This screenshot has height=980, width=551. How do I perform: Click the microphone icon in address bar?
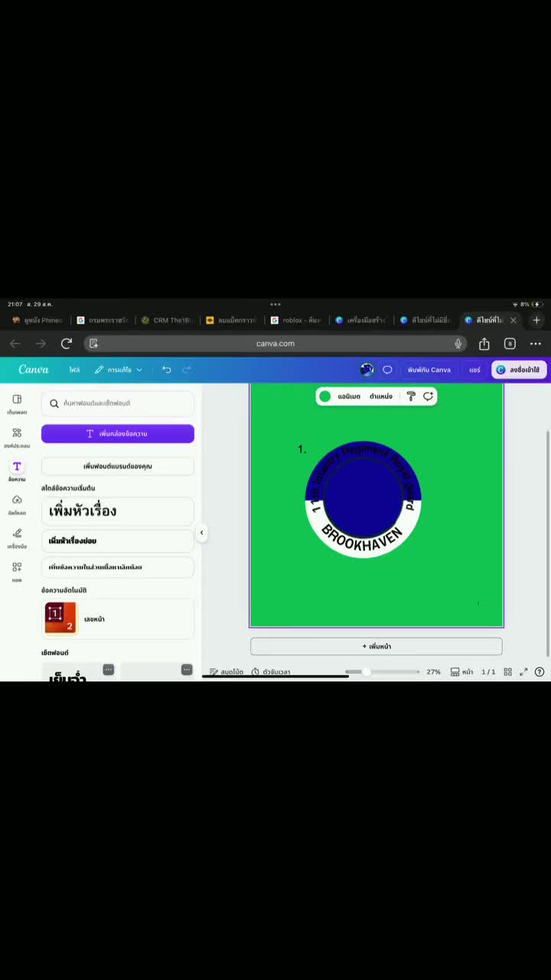click(x=458, y=344)
